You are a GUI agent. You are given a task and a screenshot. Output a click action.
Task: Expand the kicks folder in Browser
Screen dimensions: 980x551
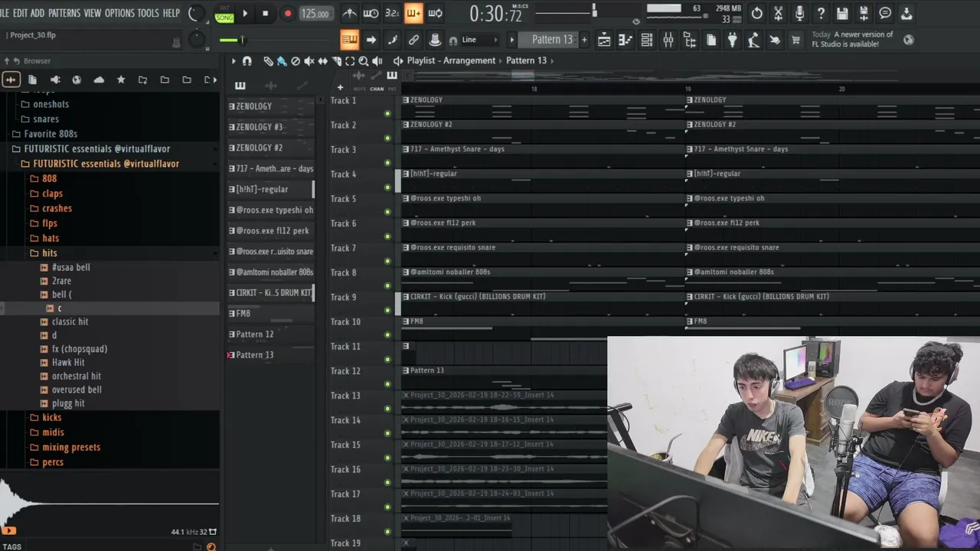pos(52,418)
